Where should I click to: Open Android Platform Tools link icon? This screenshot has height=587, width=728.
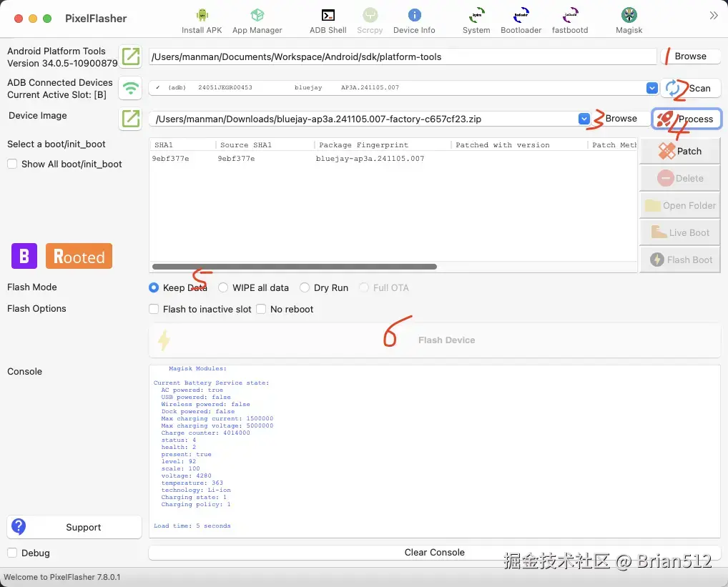pos(130,56)
